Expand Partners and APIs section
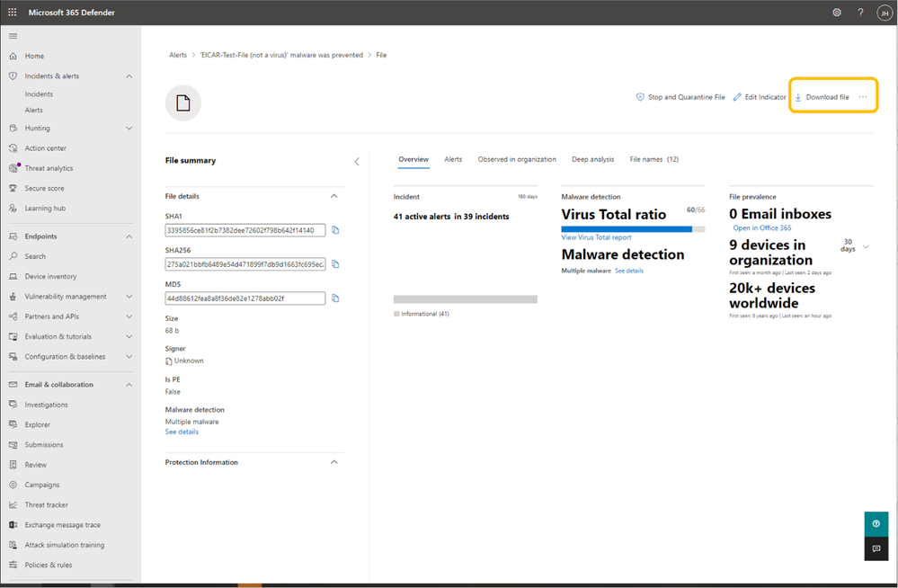898x588 pixels. tap(129, 316)
